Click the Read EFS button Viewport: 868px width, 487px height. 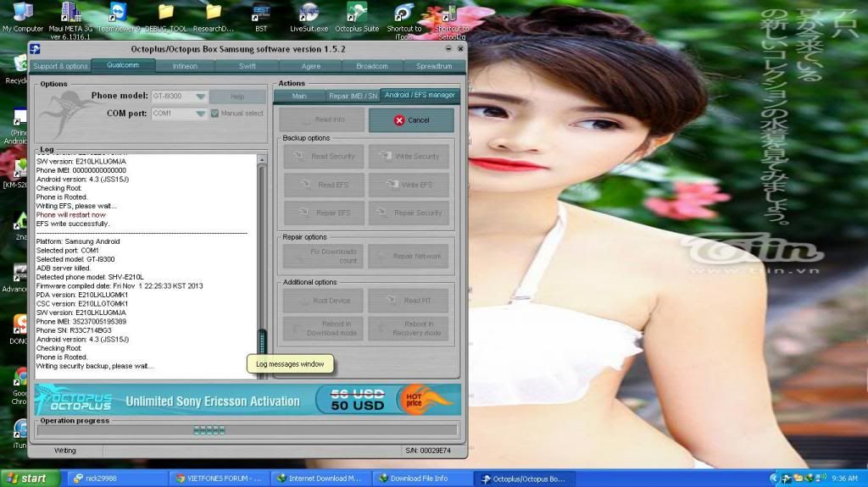(x=324, y=185)
